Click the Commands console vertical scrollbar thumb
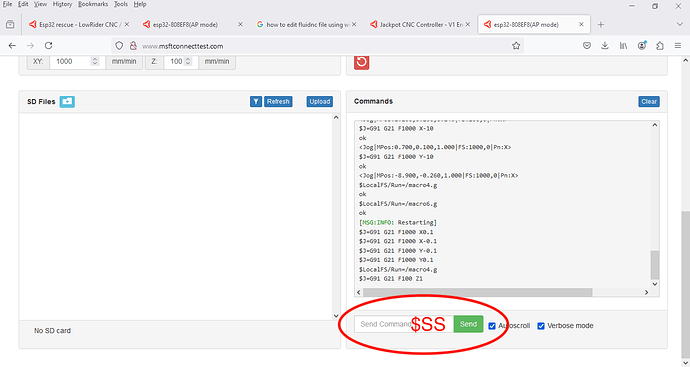Image resolution: width=690 pixels, height=367 pixels. click(655, 265)
